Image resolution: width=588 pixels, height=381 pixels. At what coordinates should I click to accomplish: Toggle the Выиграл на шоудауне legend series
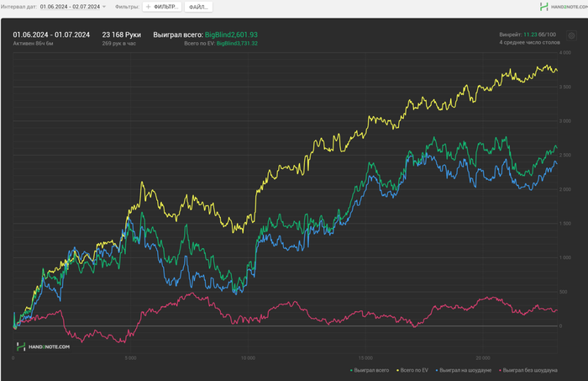[x=463, y=370]
